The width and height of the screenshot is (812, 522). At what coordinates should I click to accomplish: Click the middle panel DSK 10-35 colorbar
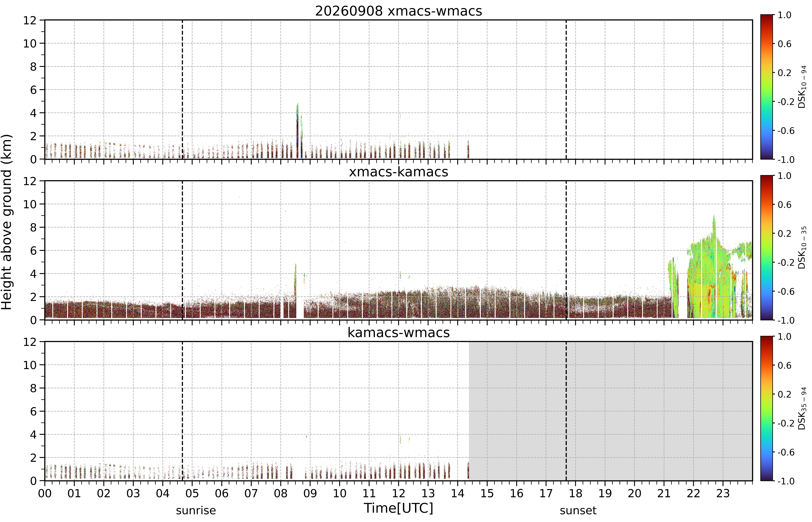point(767,247)
